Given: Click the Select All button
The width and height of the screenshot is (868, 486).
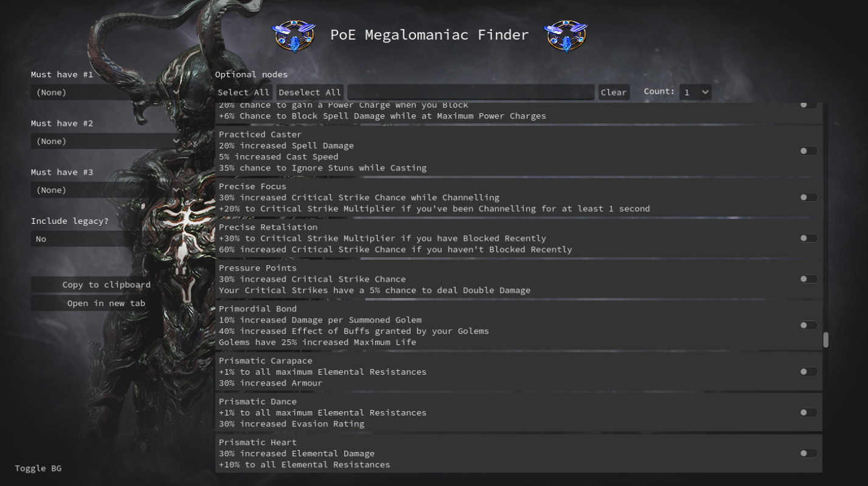Looking at the screenshot, I should coord(243,92).
